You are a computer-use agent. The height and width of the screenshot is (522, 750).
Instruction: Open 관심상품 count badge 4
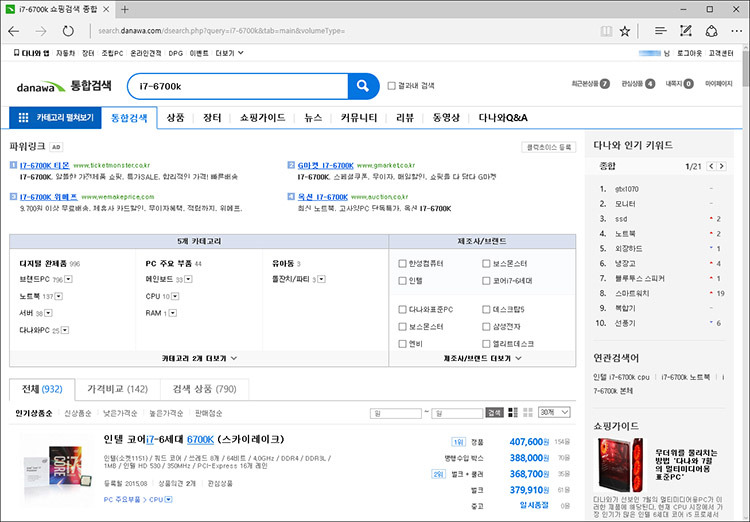(x=650, y=84)
